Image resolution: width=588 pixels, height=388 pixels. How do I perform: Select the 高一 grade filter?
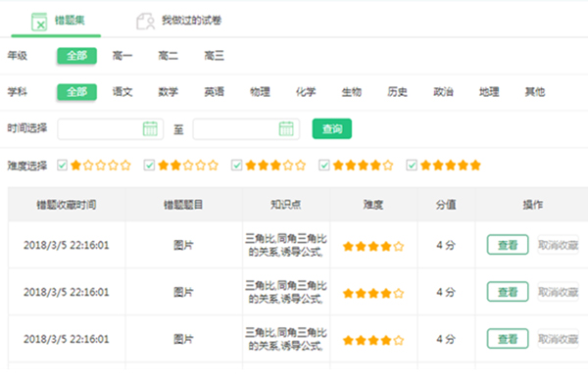click(122, 56)
